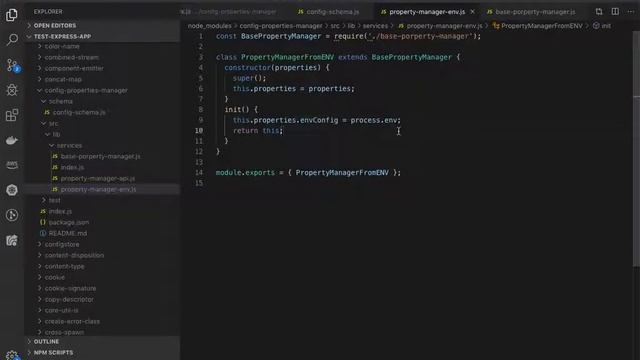Open the Kubernetes helm-wheel view
Screen dimensions: 640x360
(x=12, y=190)
